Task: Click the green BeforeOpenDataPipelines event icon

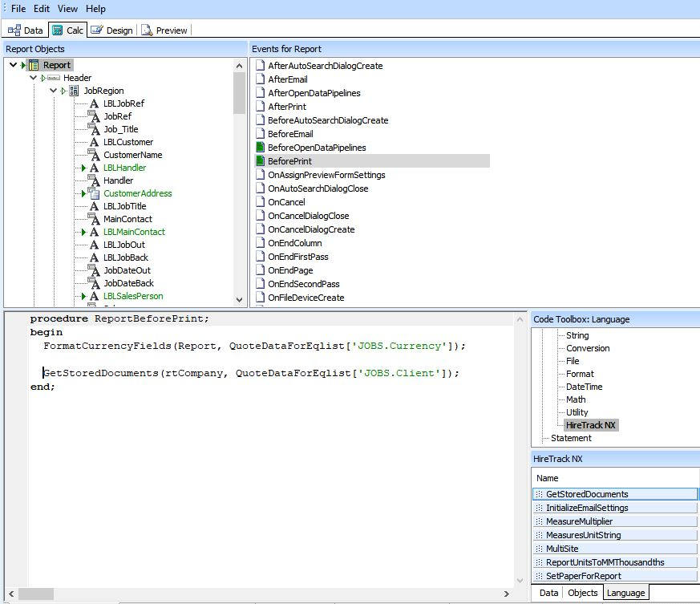Action: [x=259, y=148]
